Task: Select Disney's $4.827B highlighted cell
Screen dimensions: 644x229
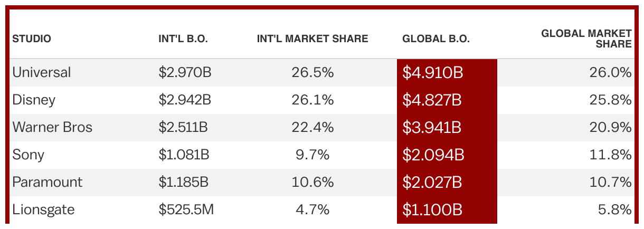Action: [447, 100]
